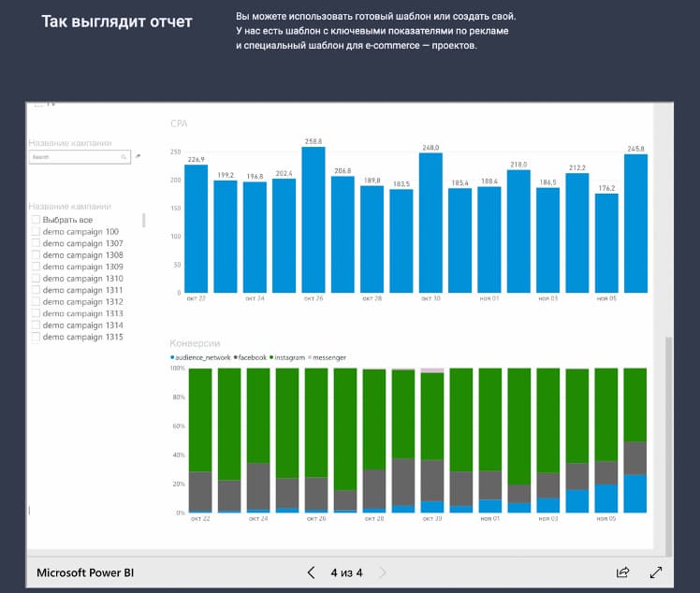Viewport: 700px width, 593px height.
Task: Enable the demo campaign 1315 checkbox
Action: point(36,337)
